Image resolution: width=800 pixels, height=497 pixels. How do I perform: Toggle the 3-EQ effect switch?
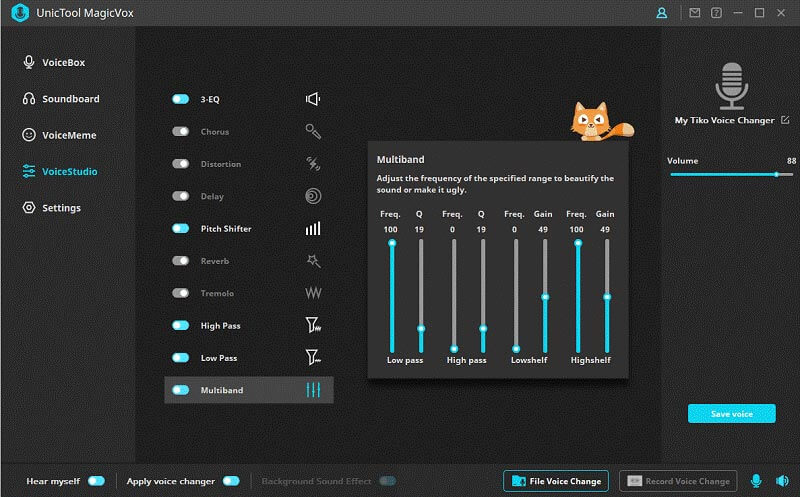181,99
